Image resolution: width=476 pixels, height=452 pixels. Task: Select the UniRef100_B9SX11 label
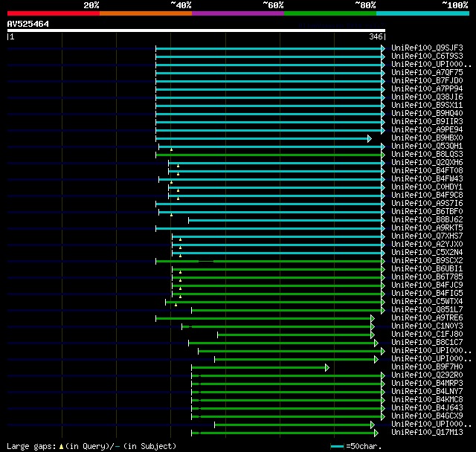click(x=427, y=106)
